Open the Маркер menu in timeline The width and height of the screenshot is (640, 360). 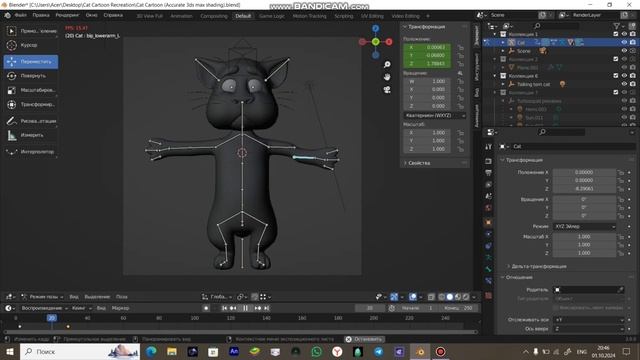pyautogui.click(x=120, y=308)
